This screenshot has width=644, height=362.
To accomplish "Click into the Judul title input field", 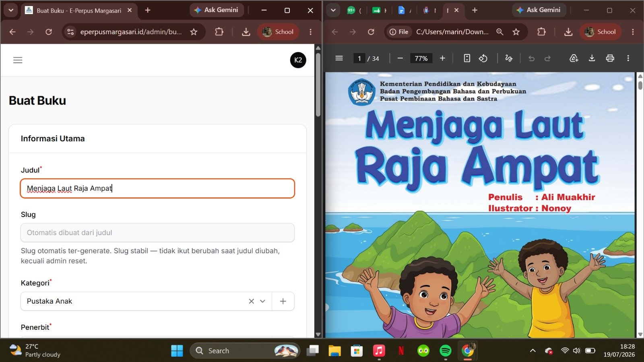I will click(x=157, y=188).
